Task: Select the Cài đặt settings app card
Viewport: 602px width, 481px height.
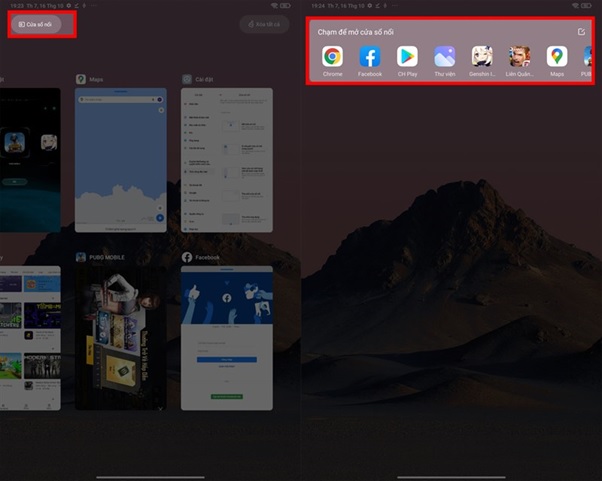Action: coord(227,160)
